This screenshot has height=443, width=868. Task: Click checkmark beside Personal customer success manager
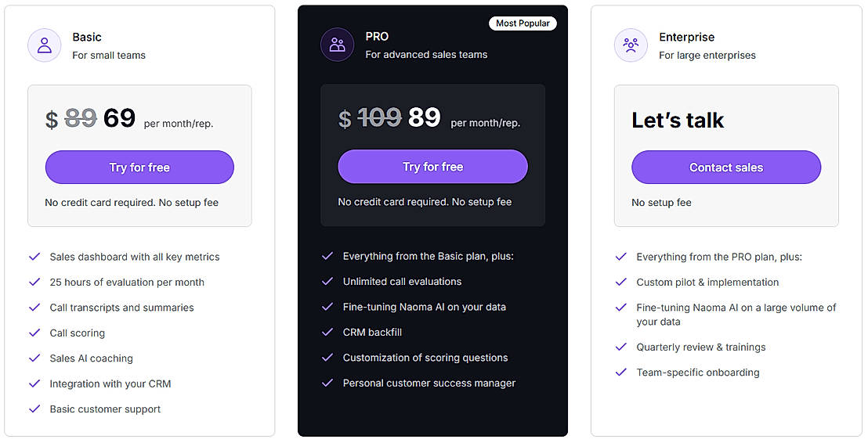click(327, 383)
